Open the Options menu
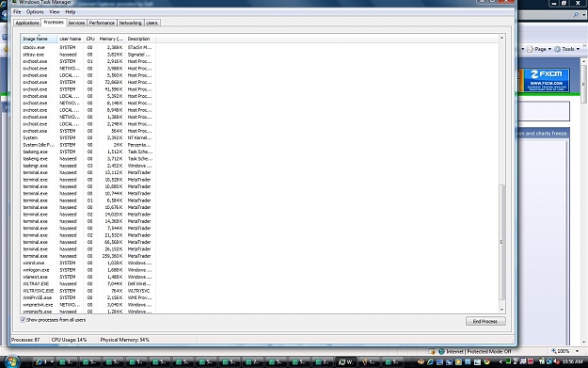Viewport: 588px width, 368px height. [35, 12]
